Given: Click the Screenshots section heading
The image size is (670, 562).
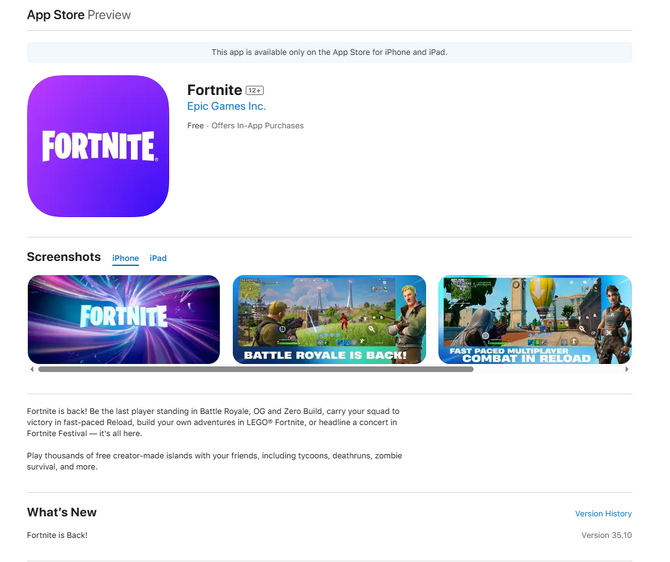Looking at the screenshot, I should (x=64, y=258).
